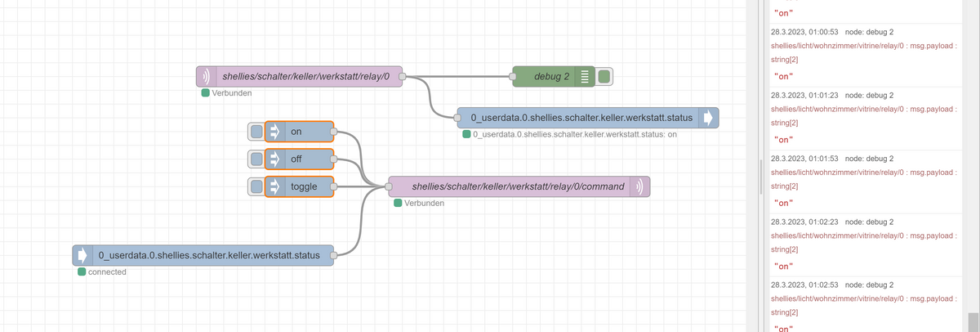Click the input port of the ioBroker out status node
Screen dimensions: 980x332
coord(458,119)
